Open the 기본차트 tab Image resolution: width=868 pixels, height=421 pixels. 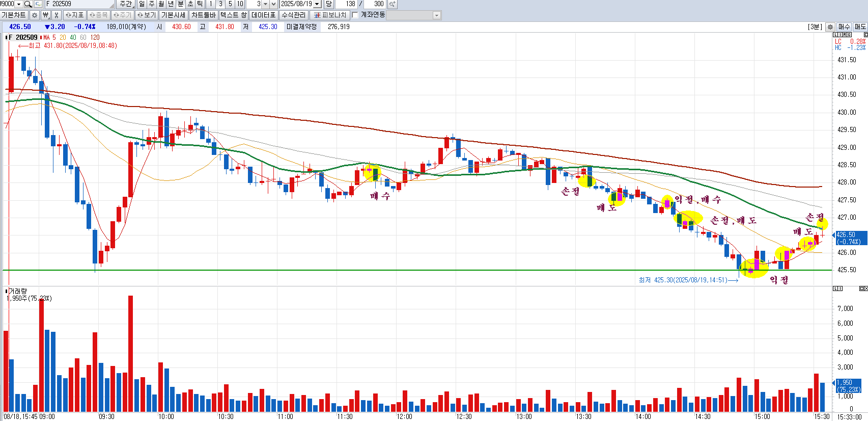(x=14, y=15)
